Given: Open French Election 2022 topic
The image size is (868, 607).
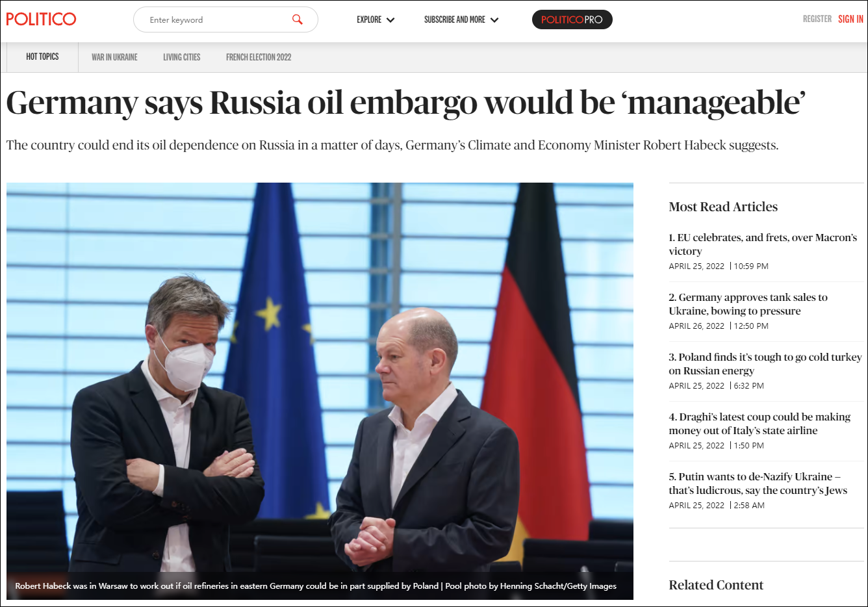Looking at the screenshot, I should pyautogui.click(x=259, y=57).
